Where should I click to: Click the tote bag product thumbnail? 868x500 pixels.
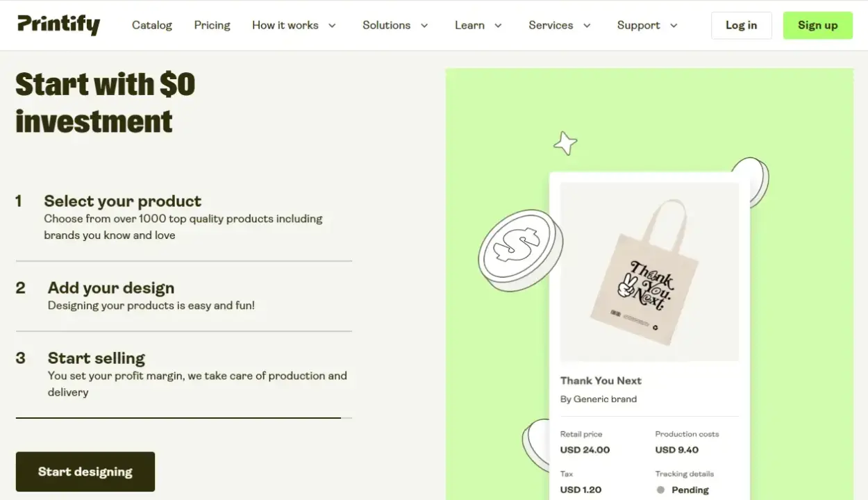[x=649, y=272]
